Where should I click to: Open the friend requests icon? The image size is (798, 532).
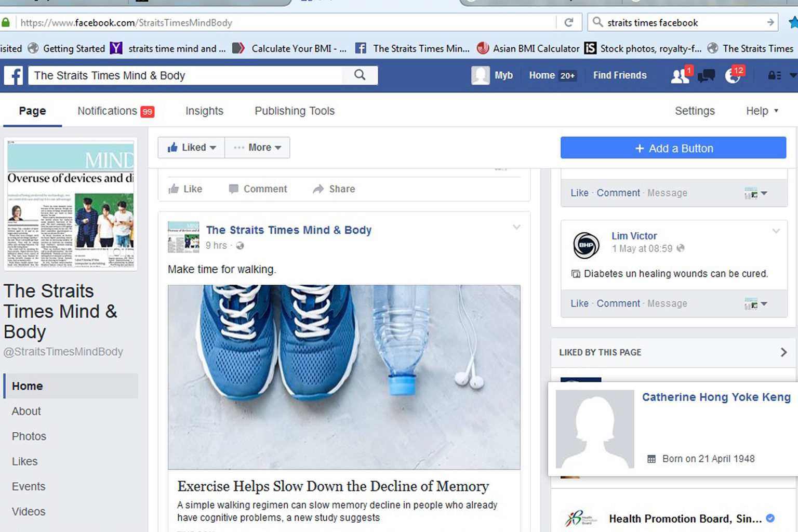click(680, 76)
